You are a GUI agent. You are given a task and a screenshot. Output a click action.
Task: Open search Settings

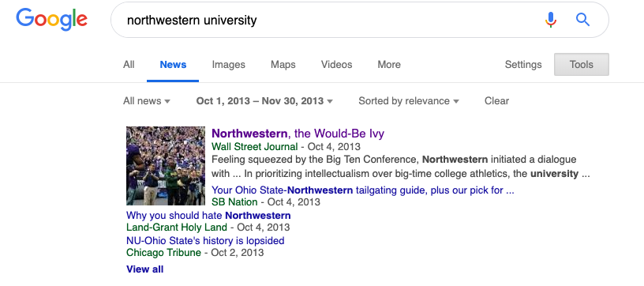(522, 65)
